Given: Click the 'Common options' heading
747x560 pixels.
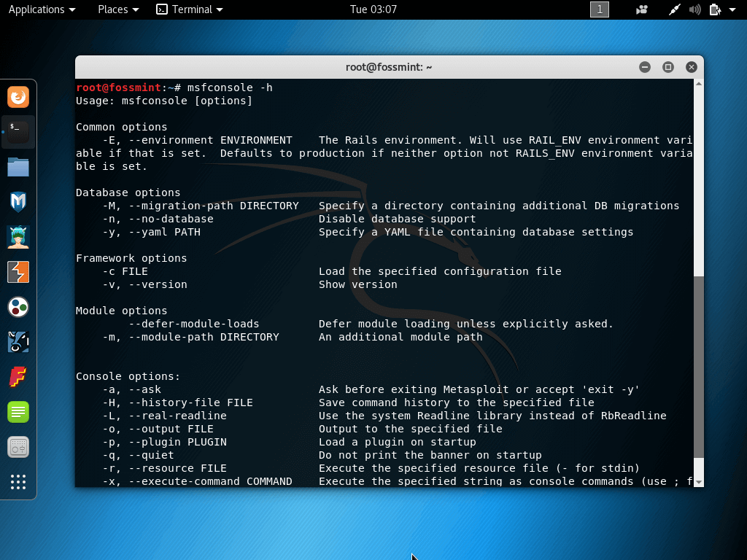Looking at the screenshot, I should tap(122, 127).
